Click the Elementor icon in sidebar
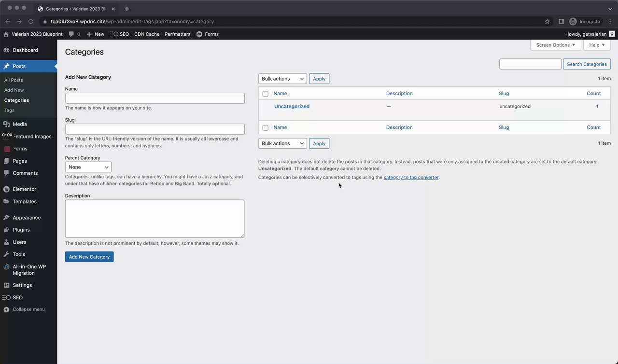The image size is (618, 364). pyautogui.click(x=6, y=189)
